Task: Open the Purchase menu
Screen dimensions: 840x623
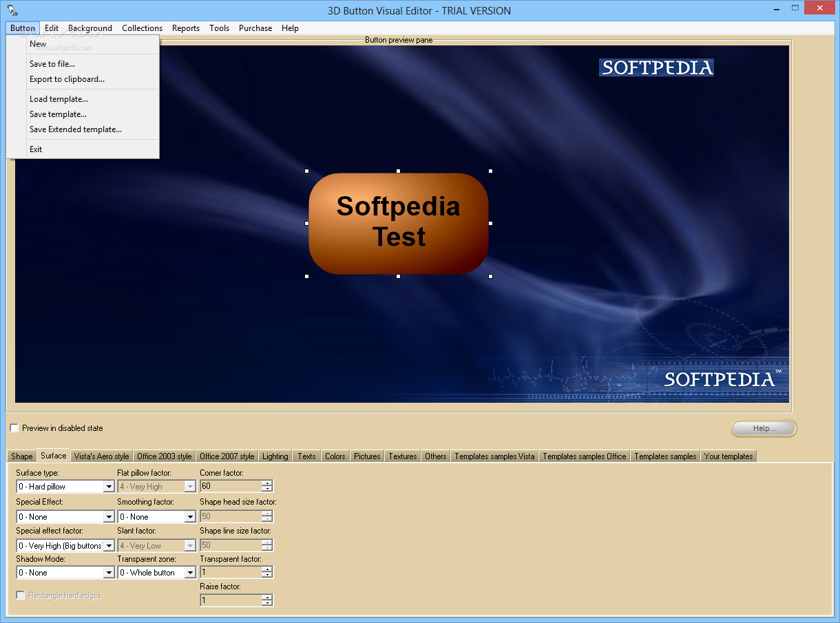Action: click(x=255, y=28)
